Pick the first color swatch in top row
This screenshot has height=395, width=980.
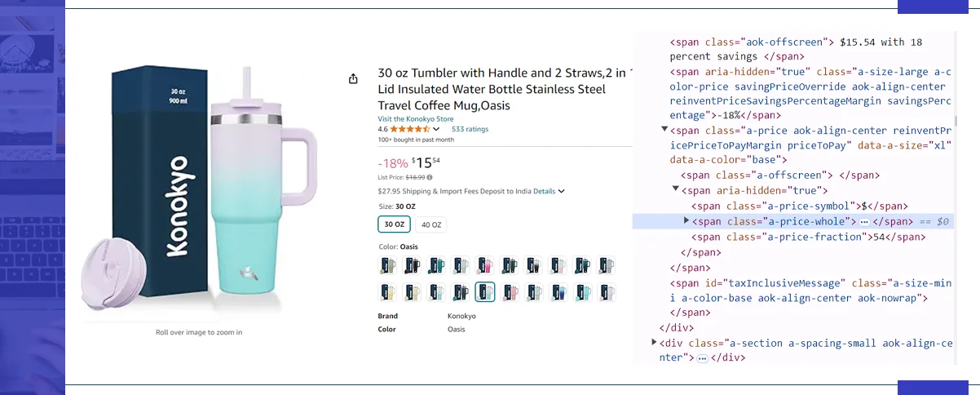tap(387, 265)
